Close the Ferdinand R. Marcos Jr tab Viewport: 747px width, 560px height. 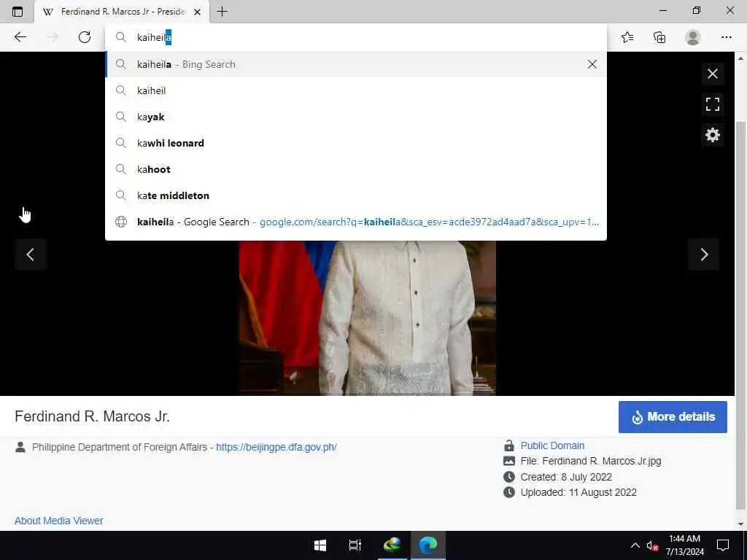[197, 12]
